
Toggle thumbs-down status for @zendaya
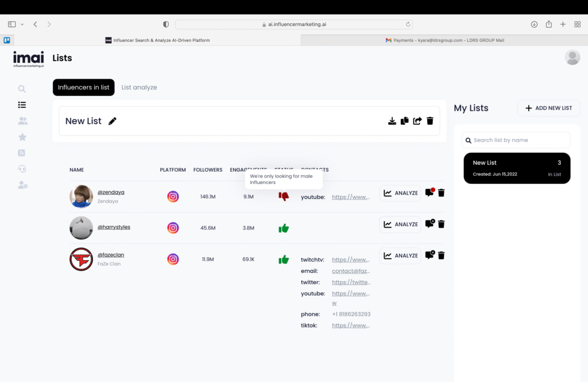[x=284, y=196]
